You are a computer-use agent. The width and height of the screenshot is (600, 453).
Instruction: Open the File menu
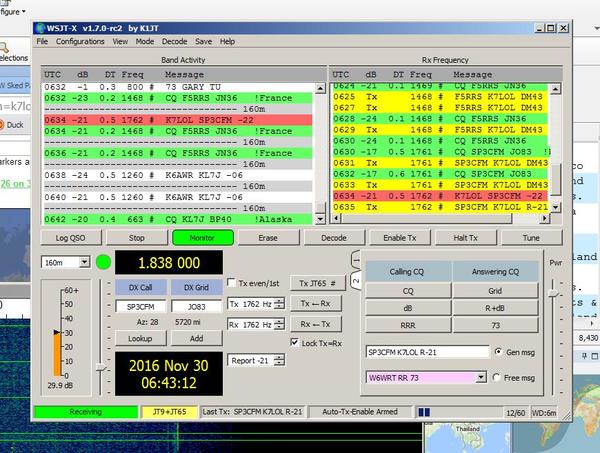point(42,41)
